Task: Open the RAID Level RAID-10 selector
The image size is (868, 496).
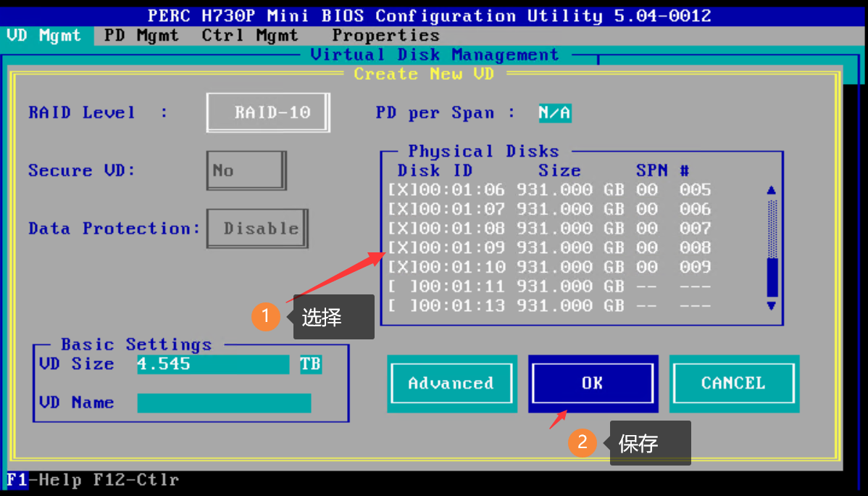Action: [x=269, y=112]
